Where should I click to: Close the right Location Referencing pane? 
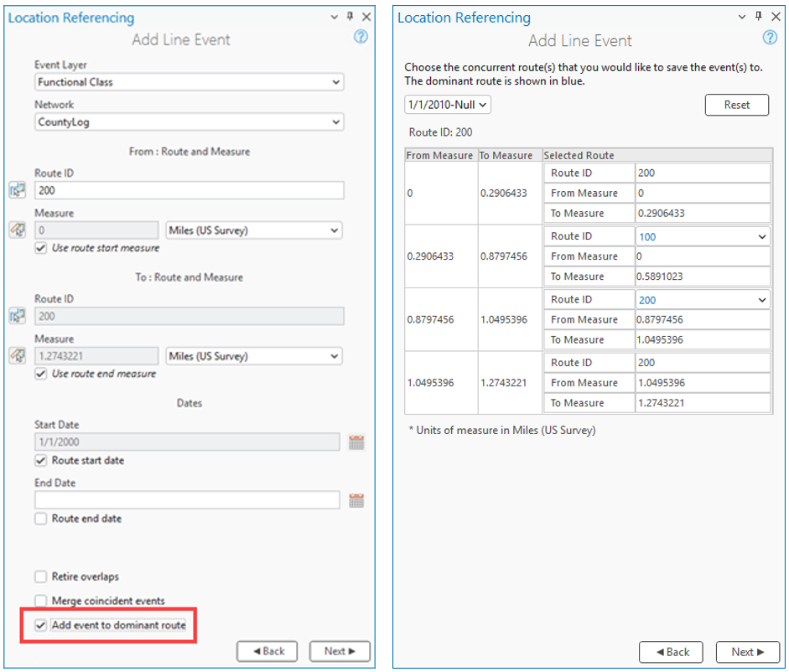[x=776, y=17]
